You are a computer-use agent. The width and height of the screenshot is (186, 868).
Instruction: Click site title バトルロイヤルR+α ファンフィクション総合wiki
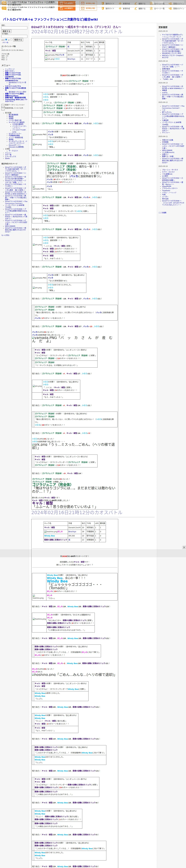coord(50,20)
